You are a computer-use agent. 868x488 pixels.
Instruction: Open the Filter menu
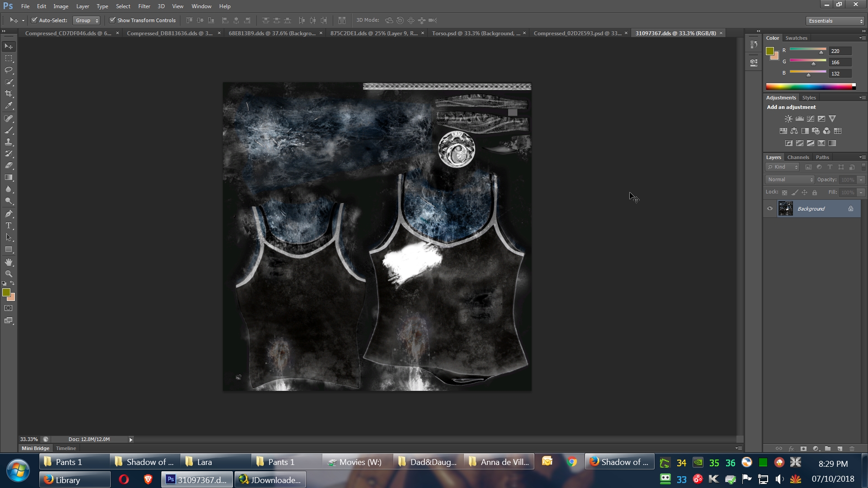[144, 6]
